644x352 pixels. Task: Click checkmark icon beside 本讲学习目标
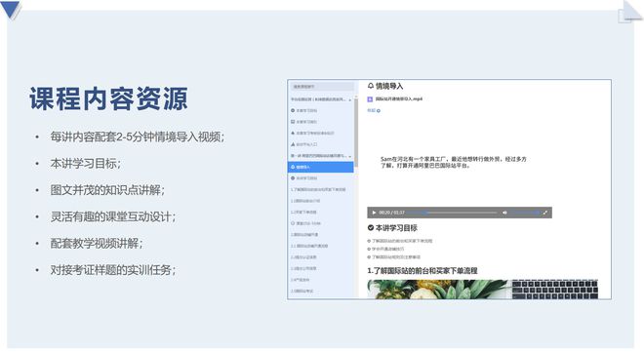pyautogui.click(x=371, y=228)
